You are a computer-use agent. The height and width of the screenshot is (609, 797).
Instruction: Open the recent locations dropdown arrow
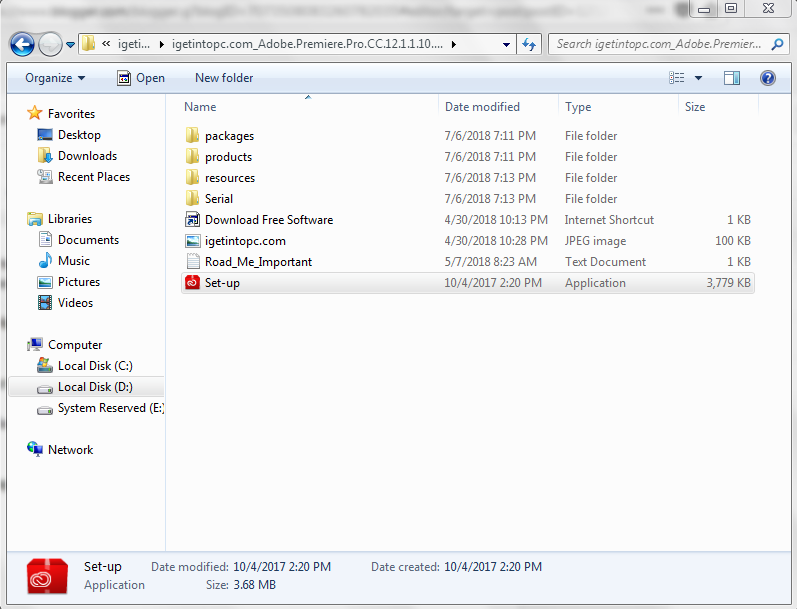point(71,45)
